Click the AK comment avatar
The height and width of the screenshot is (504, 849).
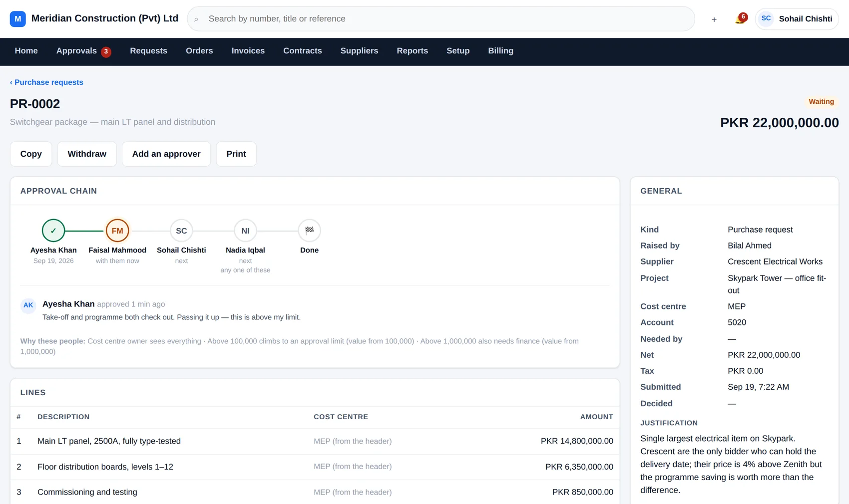28,305
